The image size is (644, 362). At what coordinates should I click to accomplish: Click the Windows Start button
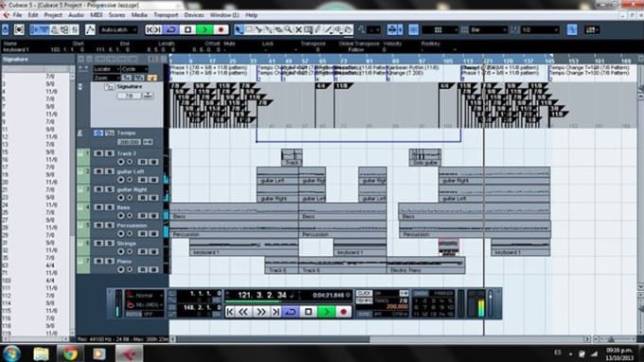[11, 353]
